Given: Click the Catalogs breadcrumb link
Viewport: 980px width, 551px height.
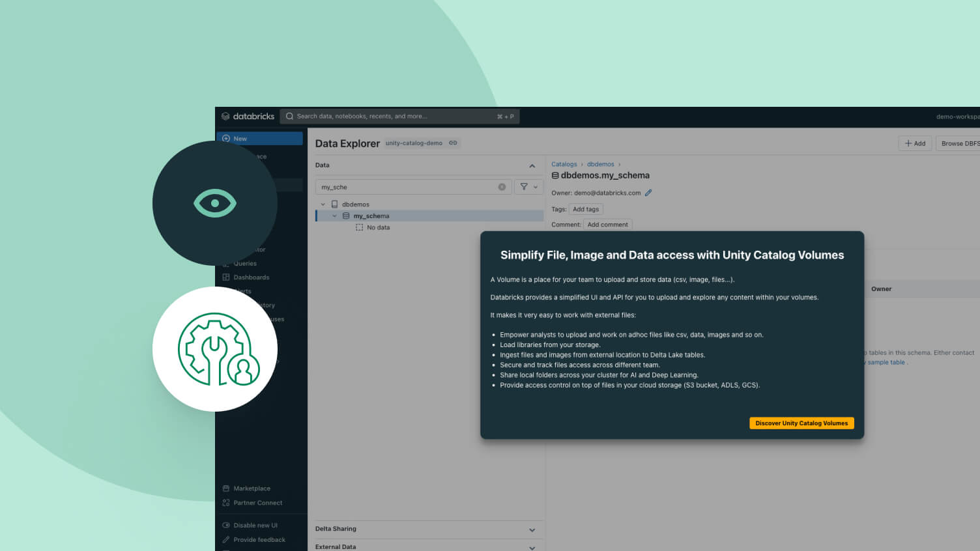Looking at the screenshot, I should pyautogui.click(x=564, y=164).
